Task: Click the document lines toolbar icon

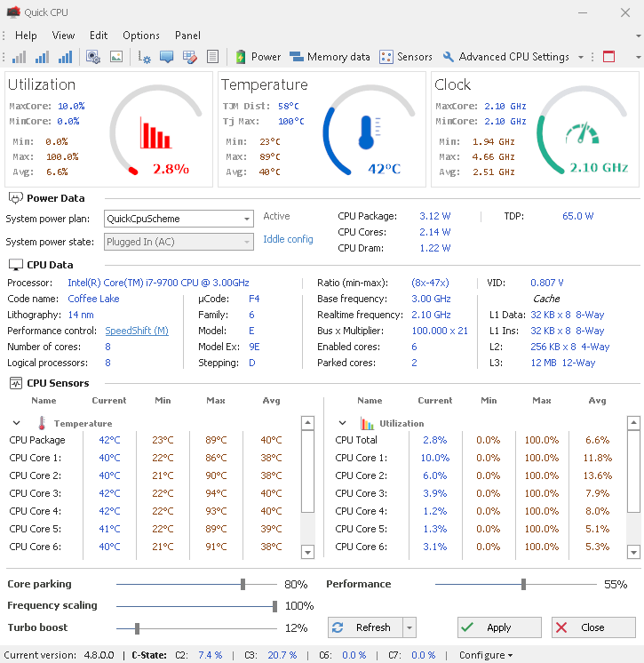Action: pyautogui.click(x=212, y=57)
